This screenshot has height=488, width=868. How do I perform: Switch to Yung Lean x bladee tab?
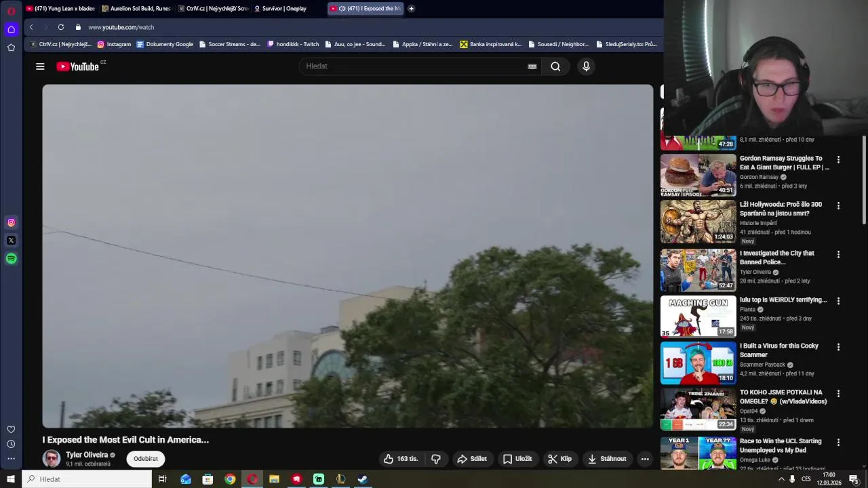tap(60, 9)
